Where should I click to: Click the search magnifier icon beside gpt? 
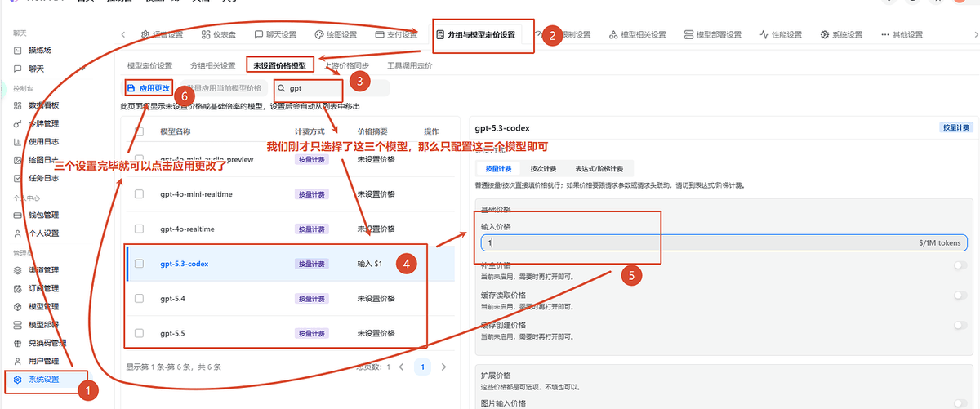click(x=281, y=87)
